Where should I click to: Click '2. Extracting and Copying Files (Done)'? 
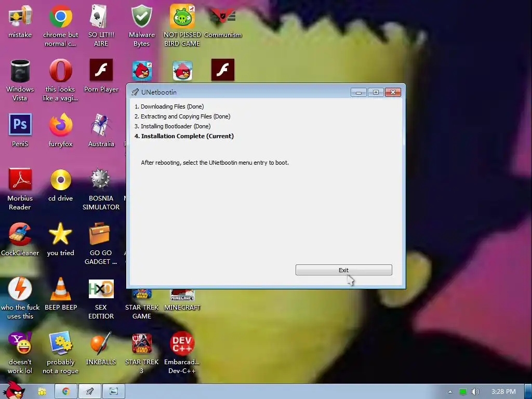click(x=182, y=116)
